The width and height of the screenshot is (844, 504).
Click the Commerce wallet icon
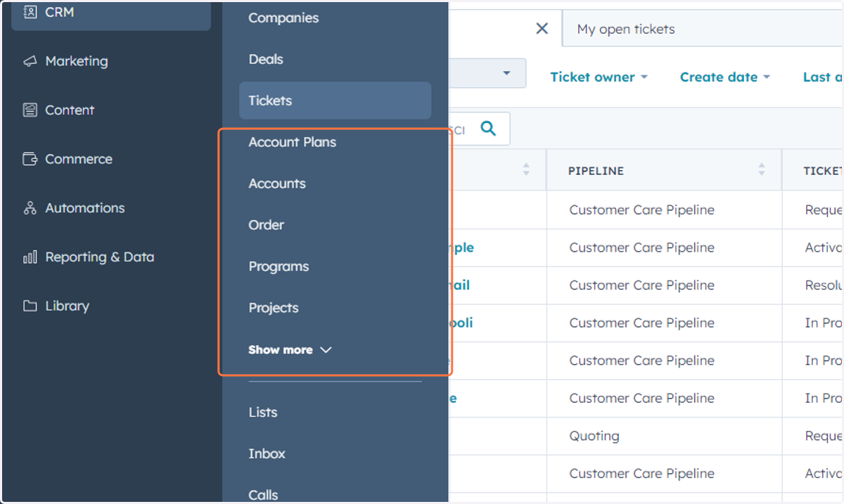coord(30,159)
